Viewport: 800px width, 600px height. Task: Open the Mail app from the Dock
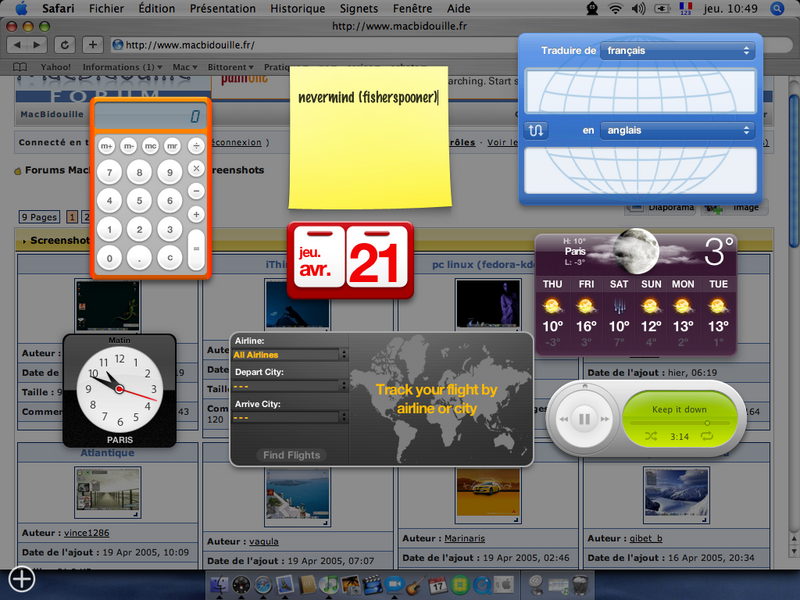[285, 585]
